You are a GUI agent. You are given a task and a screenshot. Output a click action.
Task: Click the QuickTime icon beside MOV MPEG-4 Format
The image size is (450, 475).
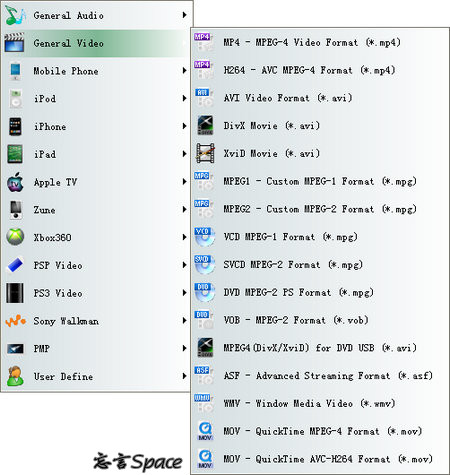point(205,431)
